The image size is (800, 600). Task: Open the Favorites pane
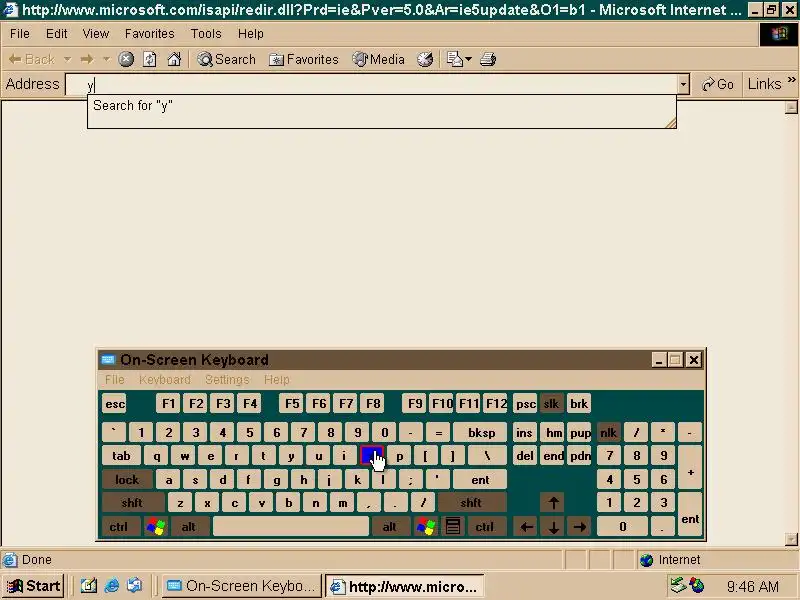[304, 59]
